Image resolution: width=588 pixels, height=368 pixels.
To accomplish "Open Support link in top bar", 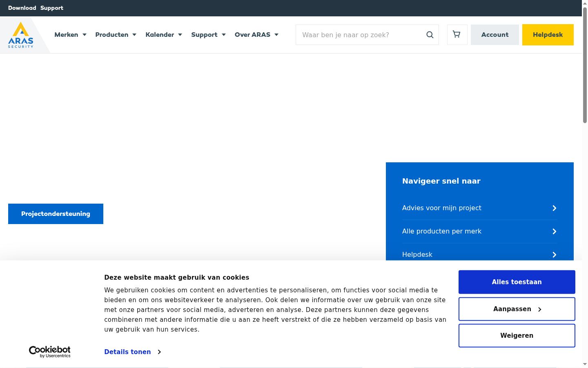I will pyautogui.click(x=52, y=8).
